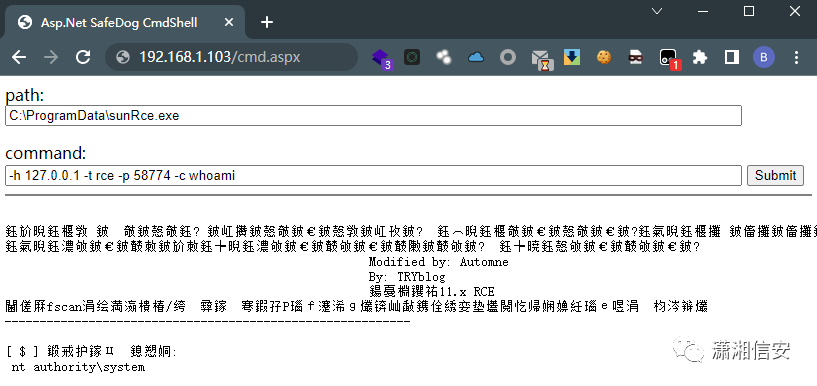This screenshot has width=817, height=386.
Task: Open the masked hacker face extension
Action: tap(635, 57)
